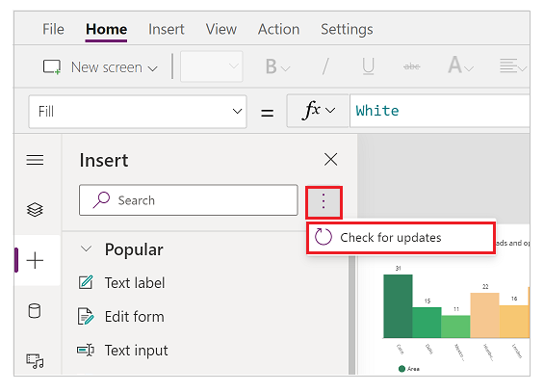544x392 pixels.
Task: Close the Insert pane
Action: click(330, 160)
